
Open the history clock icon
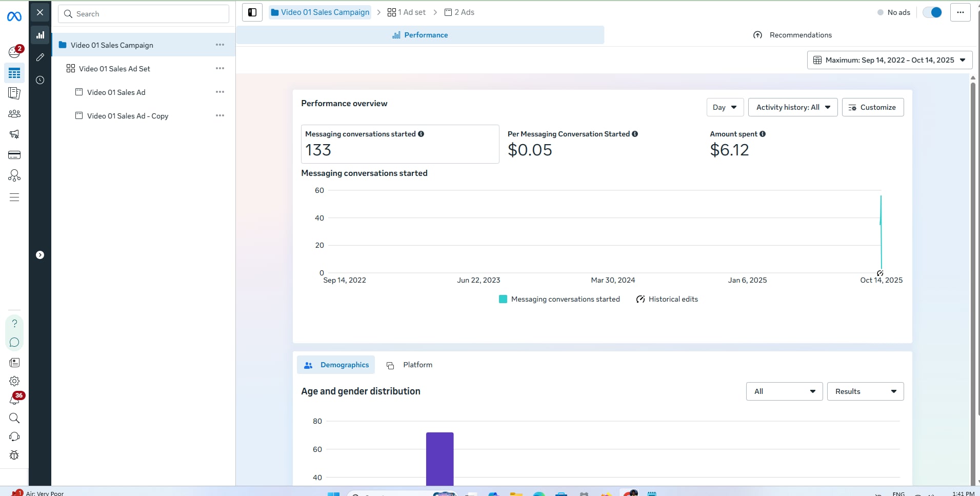point(40,80)
